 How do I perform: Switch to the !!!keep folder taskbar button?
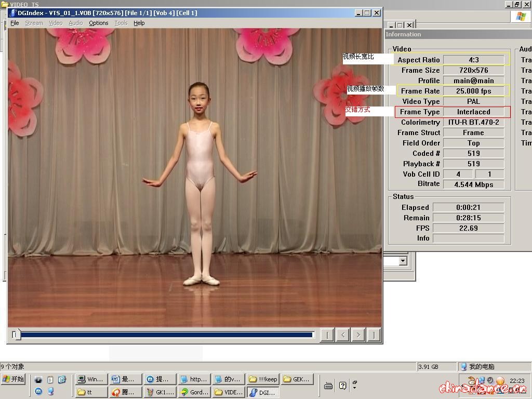tap(263, 379)
